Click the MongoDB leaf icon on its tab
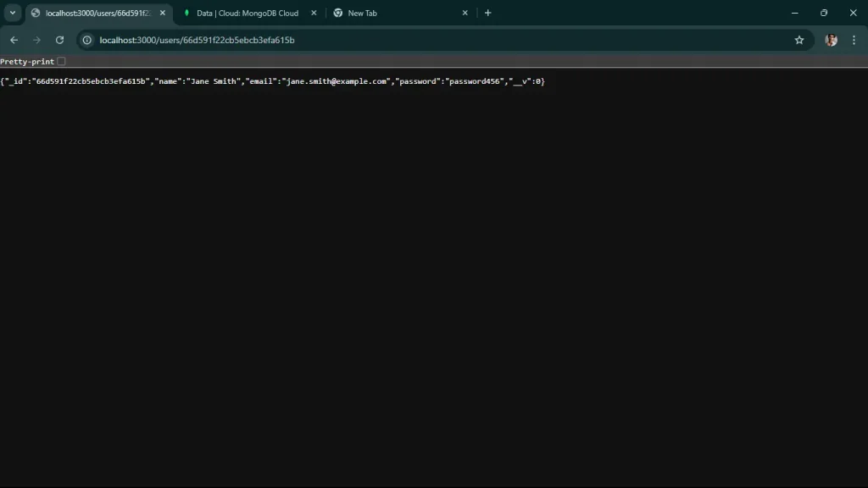 tap(187, 13)
